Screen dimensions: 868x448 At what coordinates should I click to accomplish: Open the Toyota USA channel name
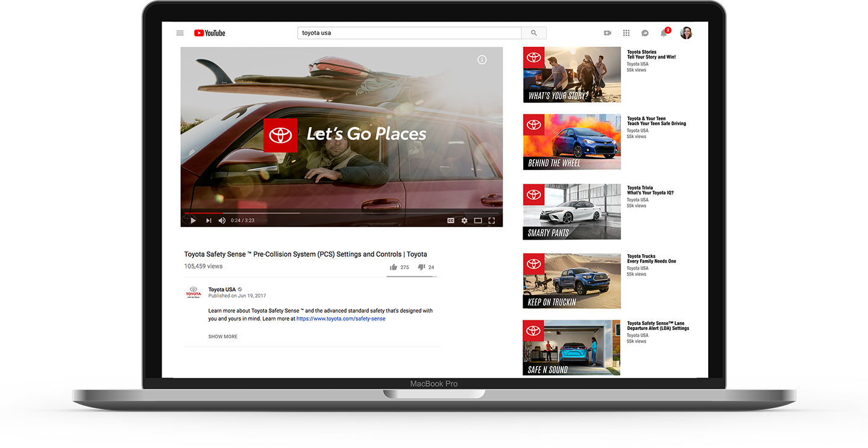(222, 290)
